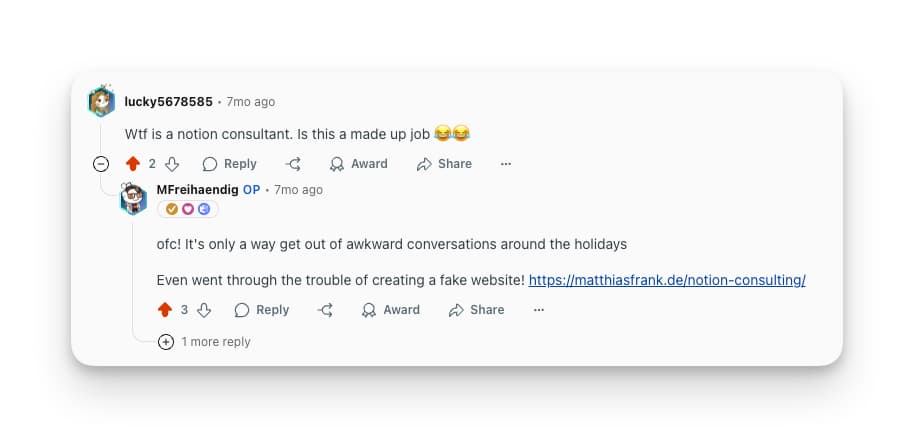This screenshot has height=437, width=914.
Task: Upvote MFreihaendig's reply
Action: click(165, 310)
